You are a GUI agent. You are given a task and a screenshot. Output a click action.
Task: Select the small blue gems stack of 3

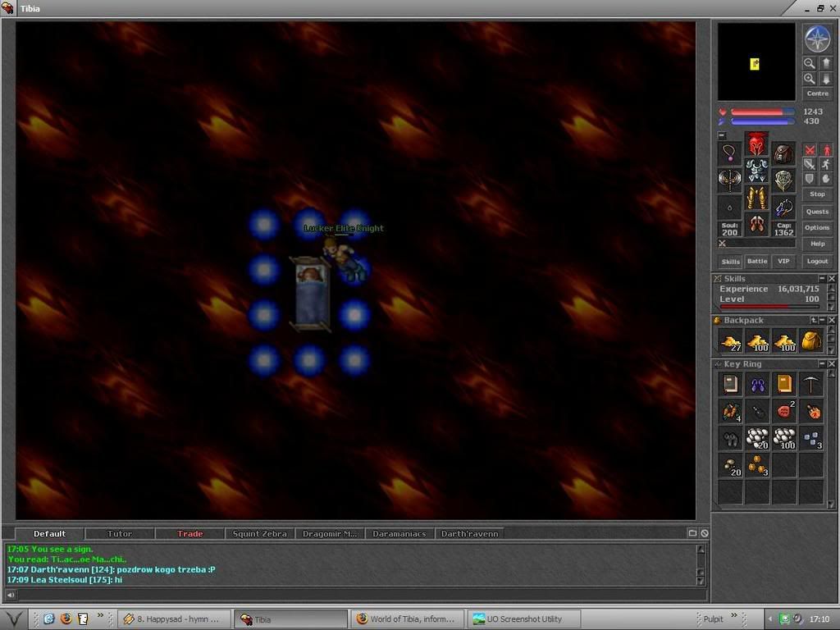tap(811, 438)
